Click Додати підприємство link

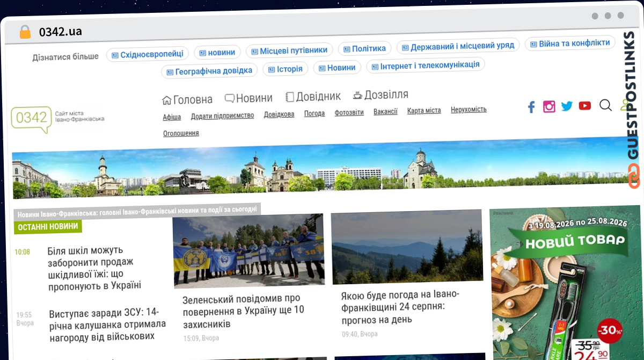click(222, 116)
